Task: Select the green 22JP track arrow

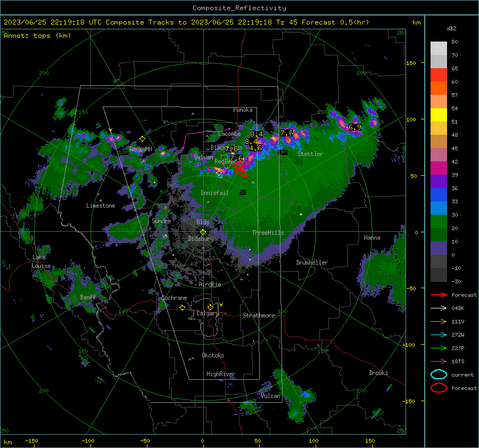Action: coord(439,348)
